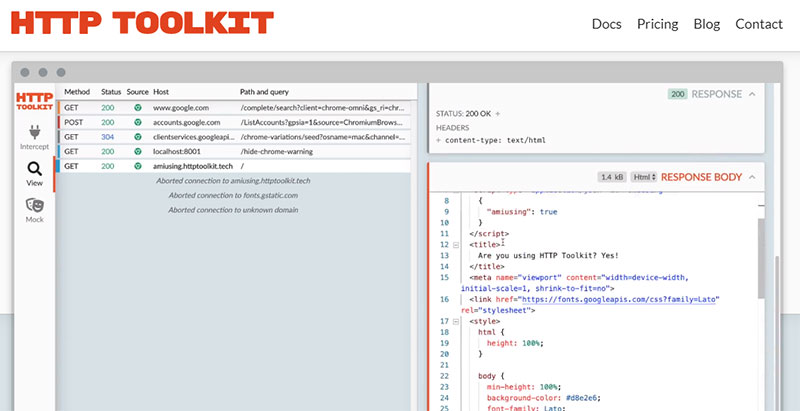
Task: Click Chrome source icon for amiusing.httptoolkit.tech row
Action: [x=137, y=166]
